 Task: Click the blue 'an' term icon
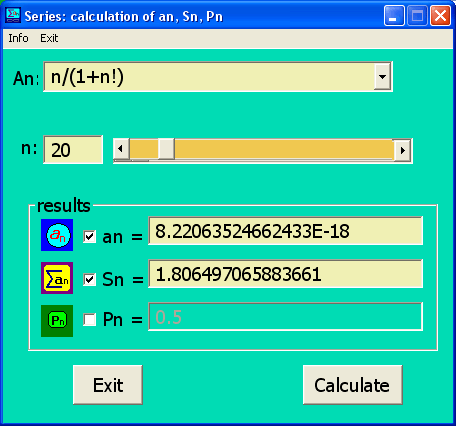click(57, 235)
